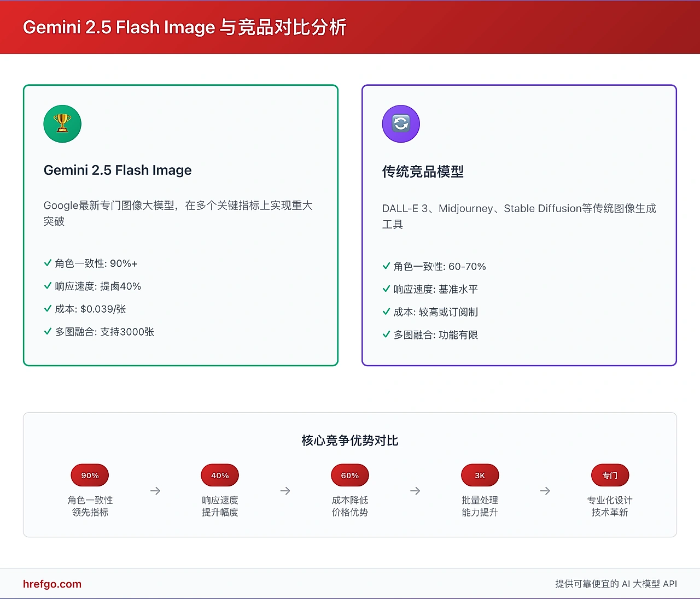This screenshot has width=700, height=599.
Task: Click the green trophy icon
Action: [x=62, y=124]
